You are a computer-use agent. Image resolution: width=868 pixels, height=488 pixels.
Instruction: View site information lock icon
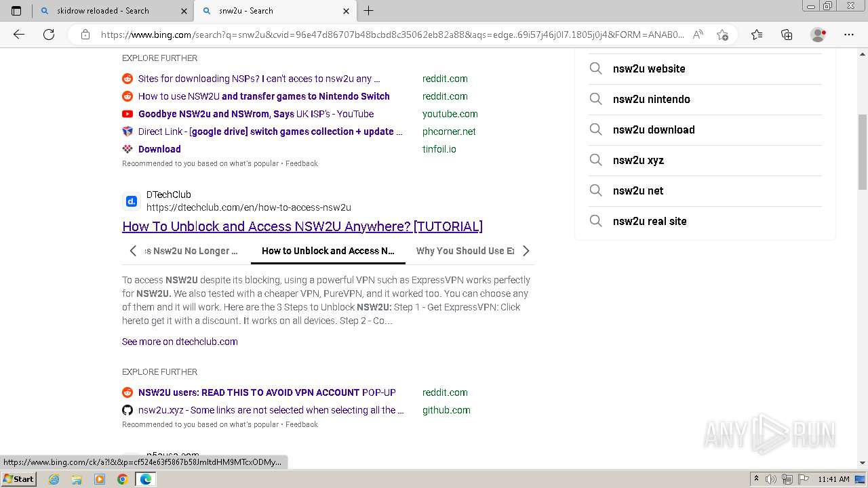click(x=85, y=35)
